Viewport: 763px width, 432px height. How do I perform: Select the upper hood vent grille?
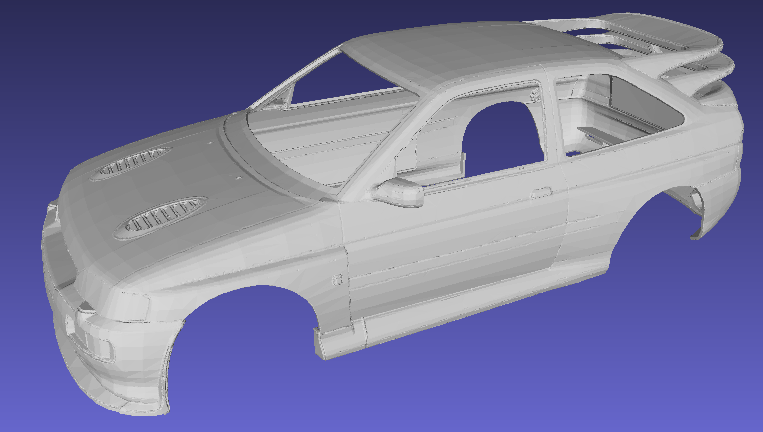[130, 162]
